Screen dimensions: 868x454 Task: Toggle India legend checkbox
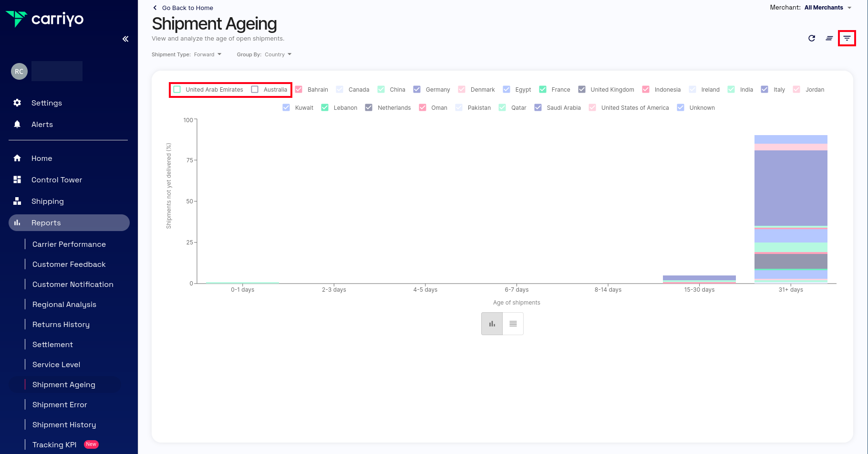(x=731, y=89)
